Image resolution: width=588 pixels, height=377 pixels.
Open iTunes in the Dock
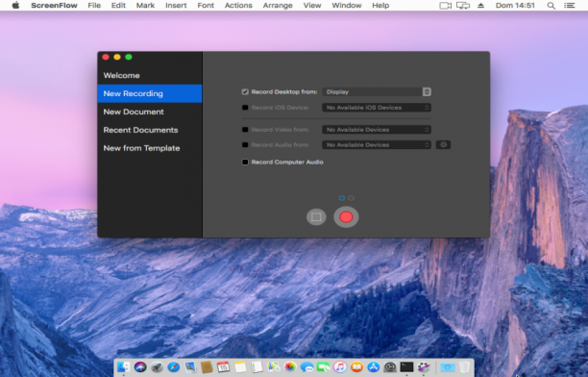coord(340,366)
